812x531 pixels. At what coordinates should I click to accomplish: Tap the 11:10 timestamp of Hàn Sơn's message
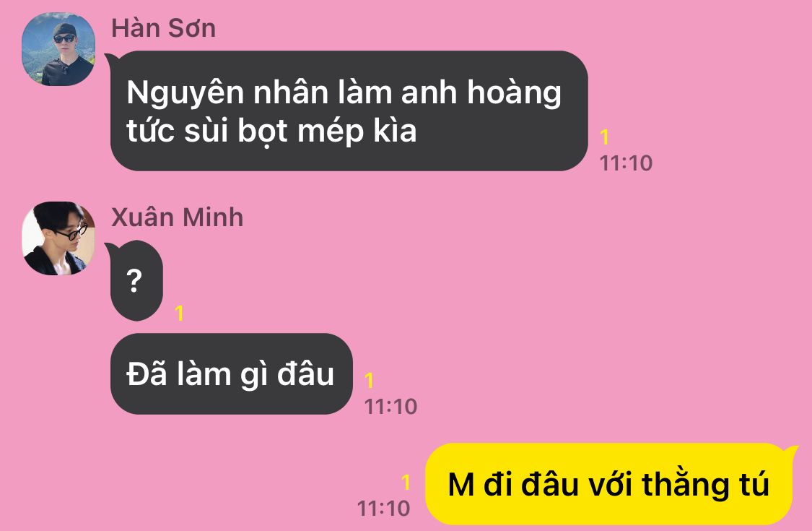pyautogui.click(x=626, y=163)
